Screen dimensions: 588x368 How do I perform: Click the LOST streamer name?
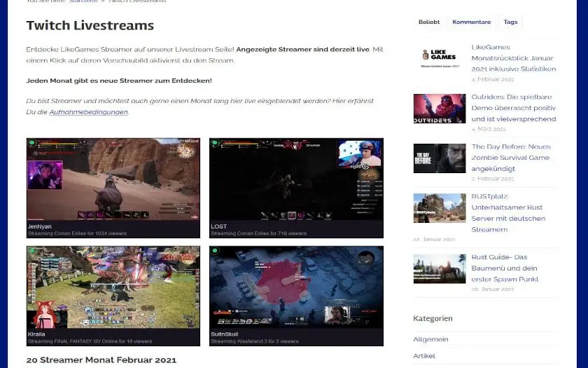[218, 226]
